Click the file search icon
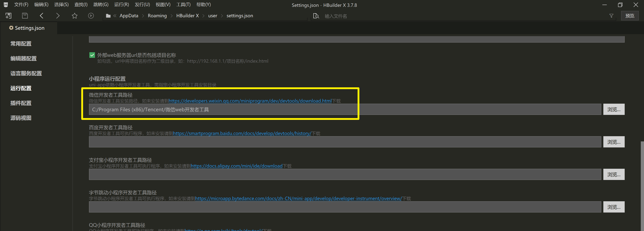Image resolution: width=644 pixels, height=231 pixels. pos(316,16)
